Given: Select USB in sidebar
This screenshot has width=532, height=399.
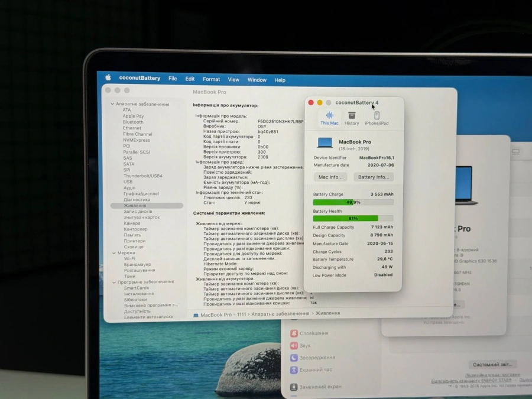Looking at the screenshot, I should pos(128,182).
